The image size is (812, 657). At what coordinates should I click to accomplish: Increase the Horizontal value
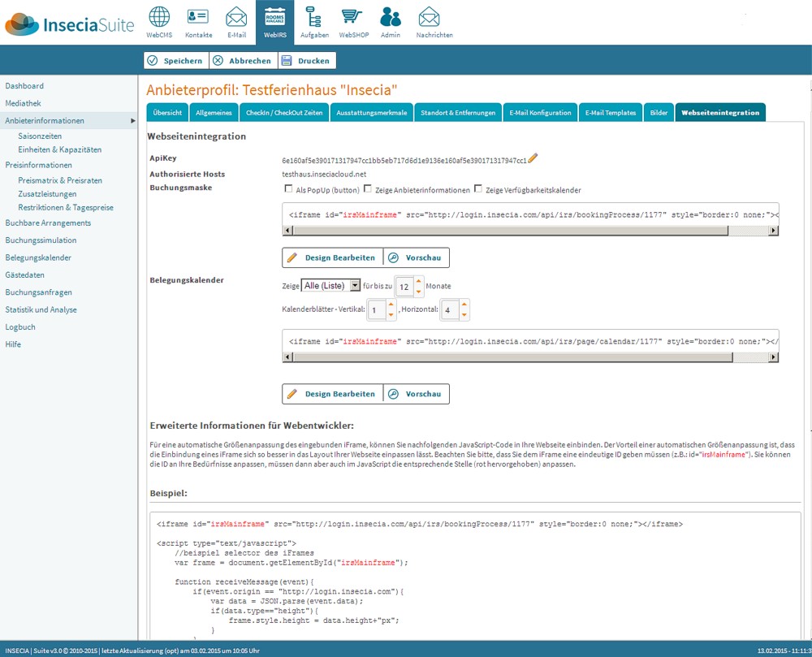point(464,305)
